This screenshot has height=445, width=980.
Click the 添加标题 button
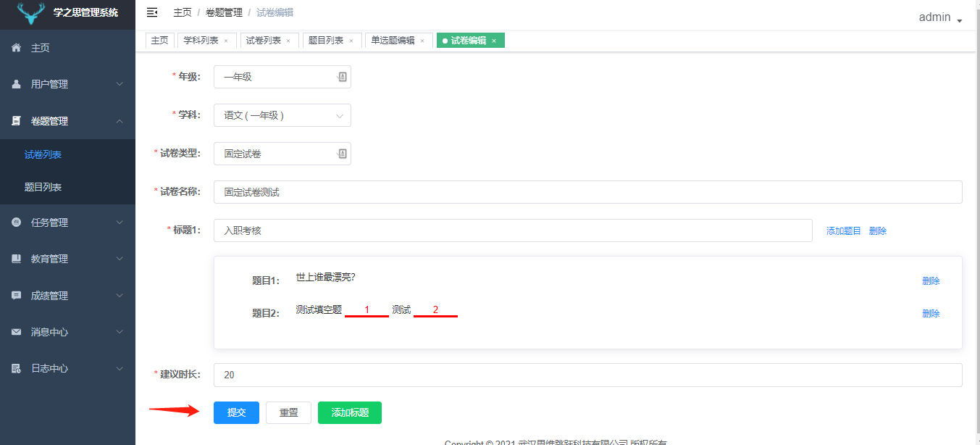pos(350,412)
